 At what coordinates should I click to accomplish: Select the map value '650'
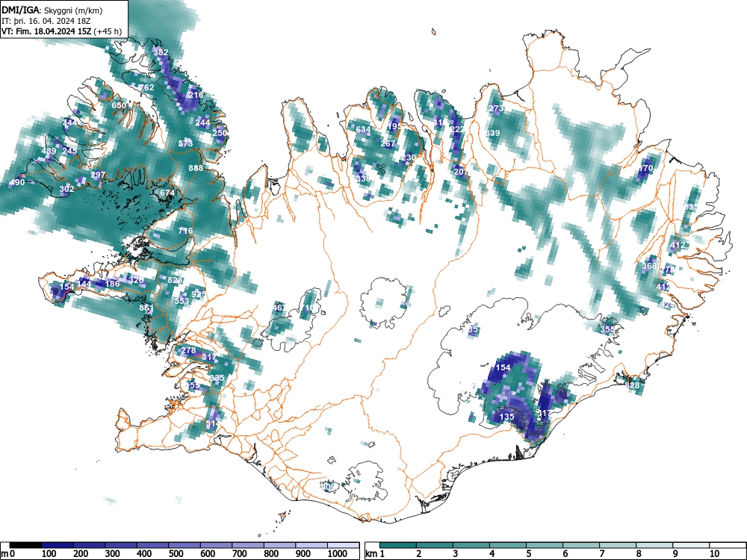click(119, 105)
